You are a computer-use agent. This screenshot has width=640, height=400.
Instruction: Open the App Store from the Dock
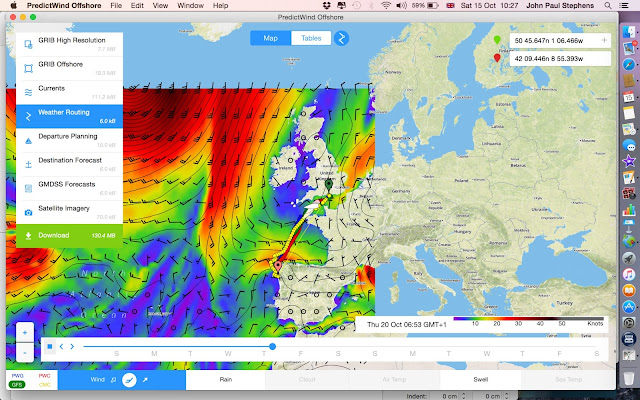629,307
